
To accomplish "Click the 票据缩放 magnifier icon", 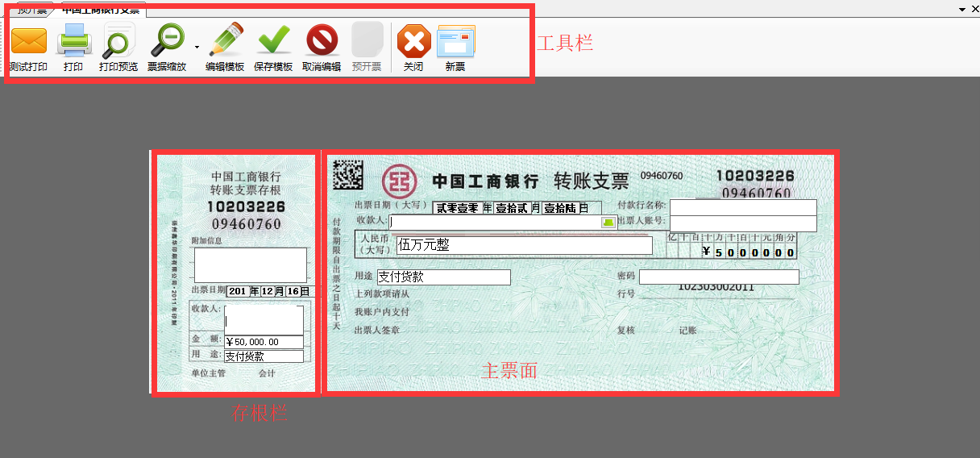I will click(169, 40).
